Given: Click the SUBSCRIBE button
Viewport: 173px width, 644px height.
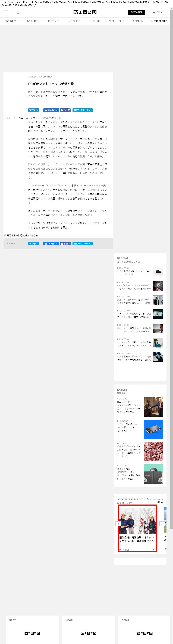Looking at the screenshot, I should [136, 12].
